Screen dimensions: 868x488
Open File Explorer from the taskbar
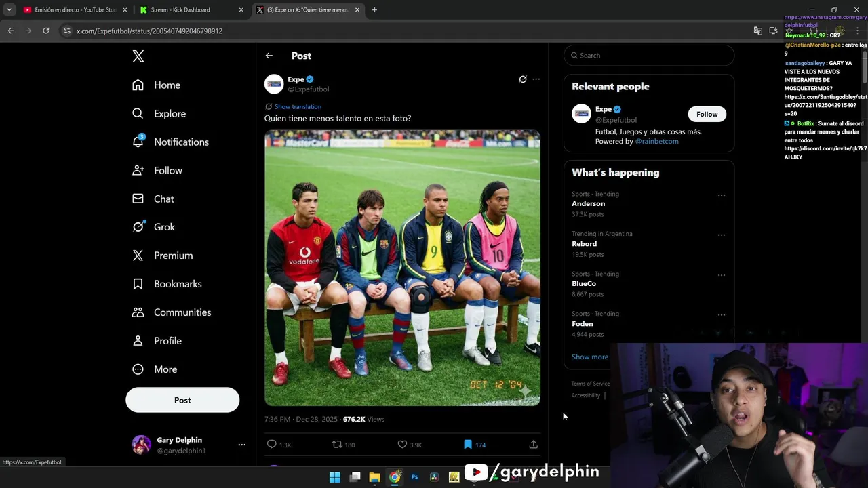pyautogui.click(x=374, y=477)
